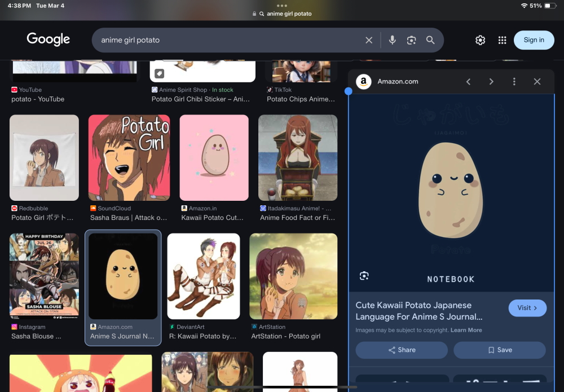This screenshot has width=564, height=392.
Task: Open 'potato - YouTube' result title
Action: (38, 99)
